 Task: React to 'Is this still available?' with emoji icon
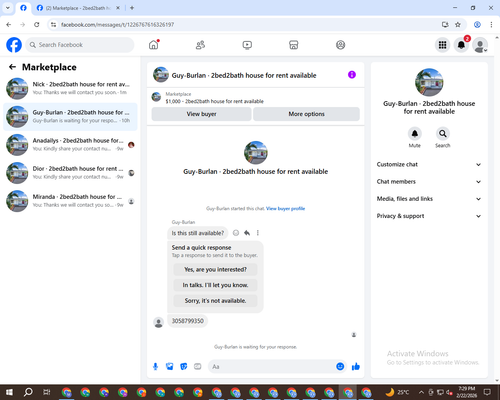tap(236, 233)
